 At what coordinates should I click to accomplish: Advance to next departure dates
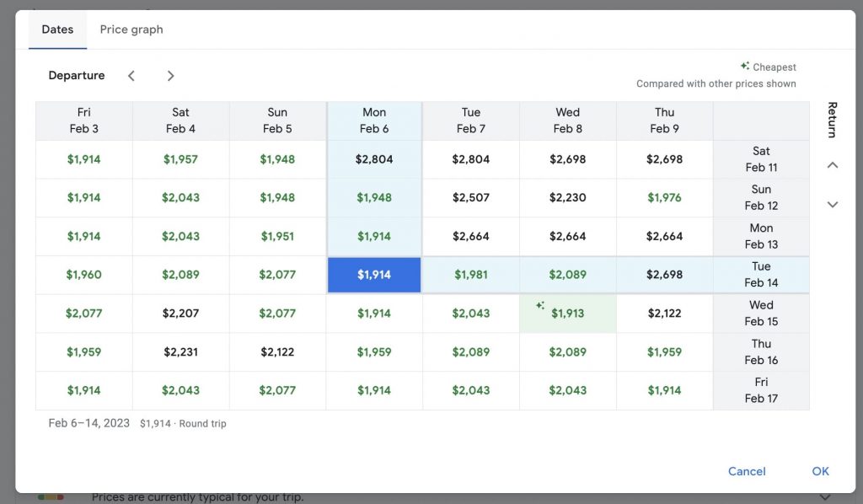coord(170,76)
